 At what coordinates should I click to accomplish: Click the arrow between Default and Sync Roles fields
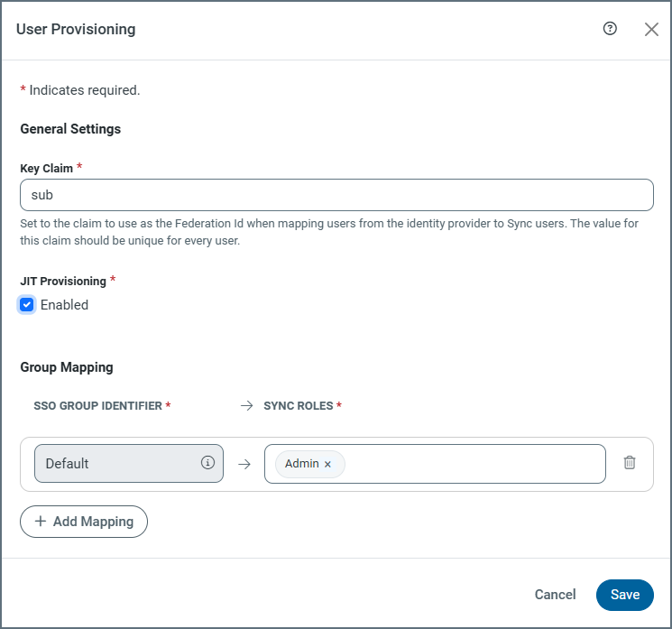(244, 464)
